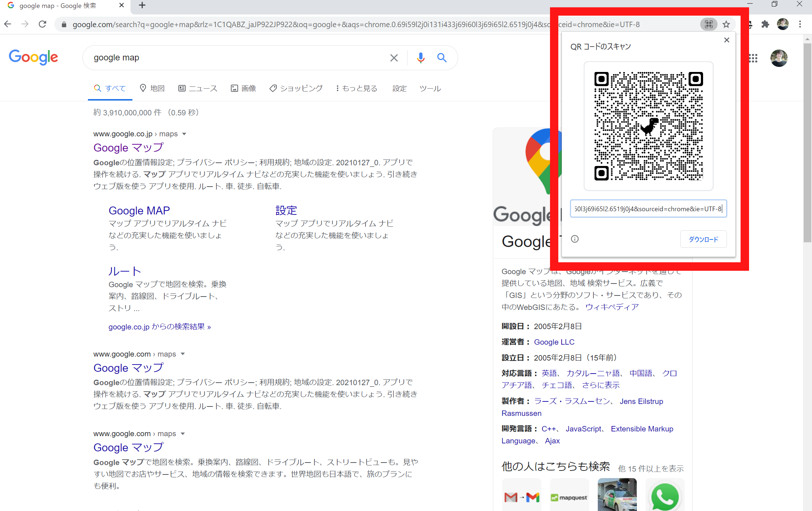Viewport: 812px width, 511px height.
Task: Click the info icon in QR popup
Action: click(x=575, y=239)
